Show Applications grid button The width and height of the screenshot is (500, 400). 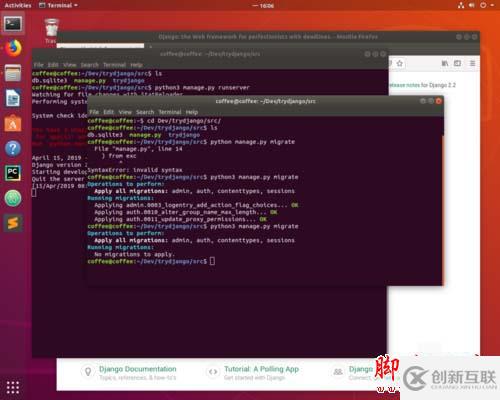[x=13, y=387]
